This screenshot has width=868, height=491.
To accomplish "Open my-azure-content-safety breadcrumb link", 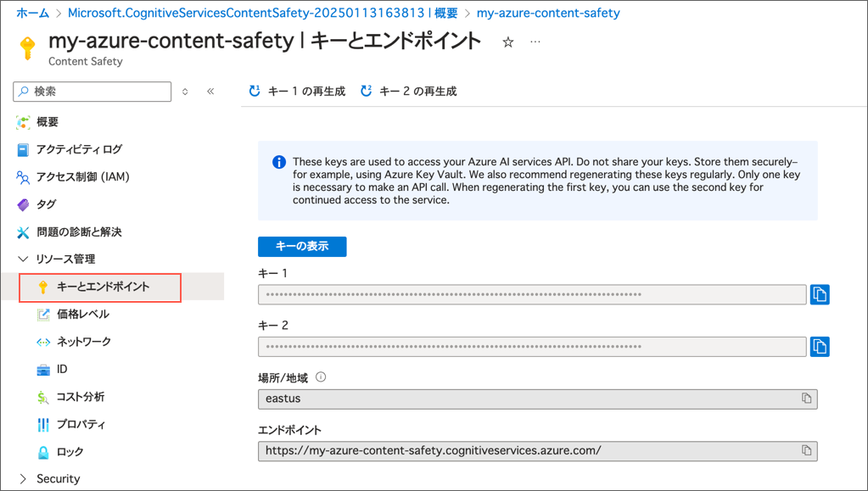I will click(548, 13).
